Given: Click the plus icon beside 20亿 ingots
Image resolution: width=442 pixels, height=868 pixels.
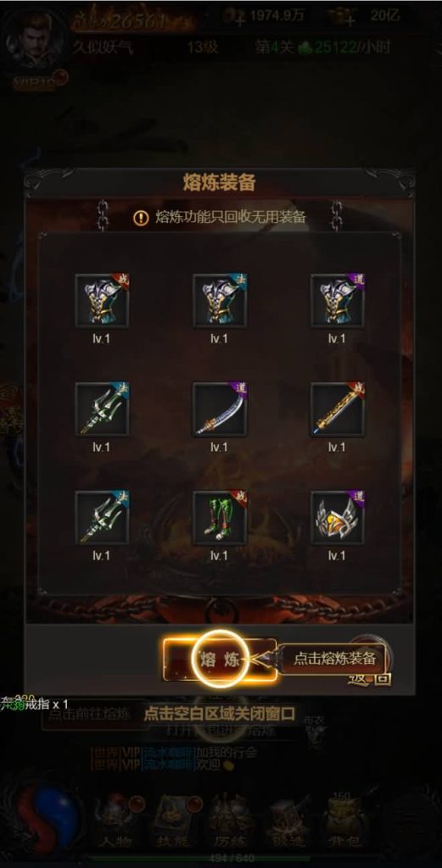Looking at the screenshot, I should (349, 20).
